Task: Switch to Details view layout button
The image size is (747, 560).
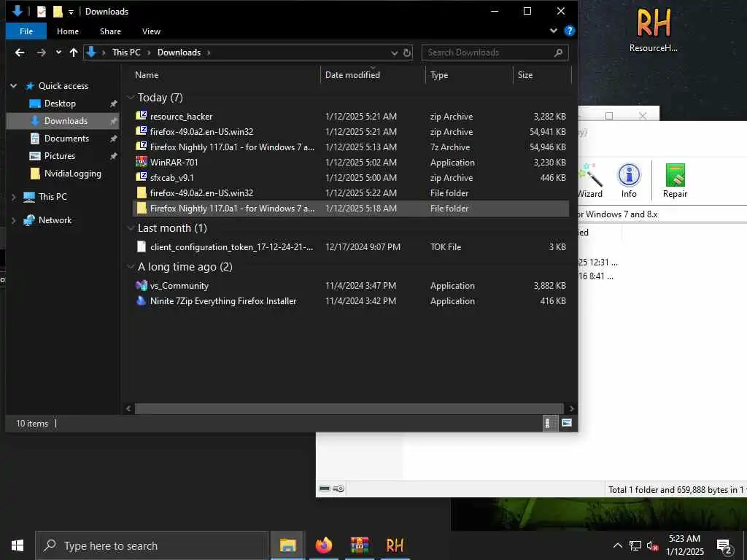Action: pos(549,423)
